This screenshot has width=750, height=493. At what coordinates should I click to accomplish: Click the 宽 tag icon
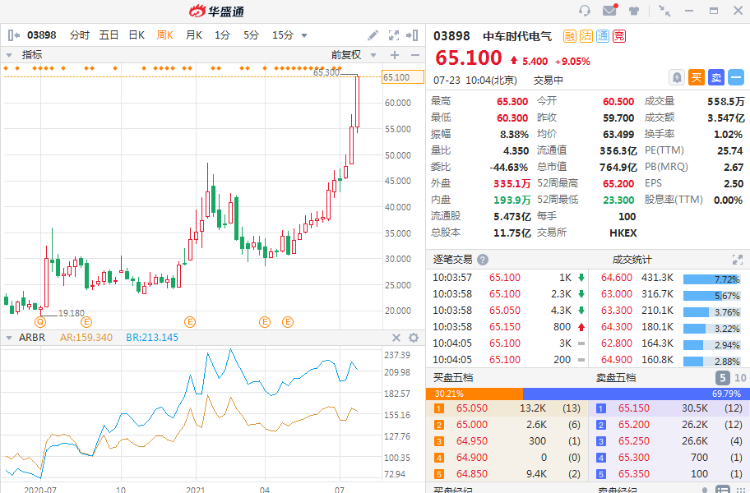[x=619, y=36]
